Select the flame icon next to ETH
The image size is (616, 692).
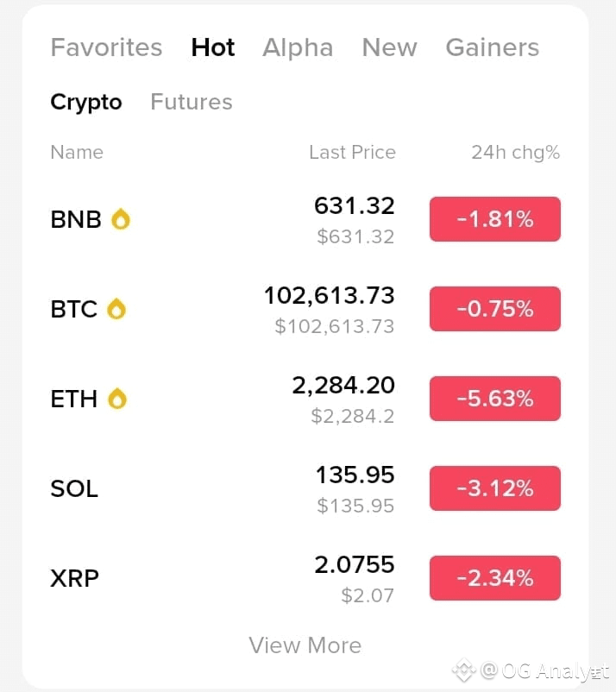[x=118, y=399]
